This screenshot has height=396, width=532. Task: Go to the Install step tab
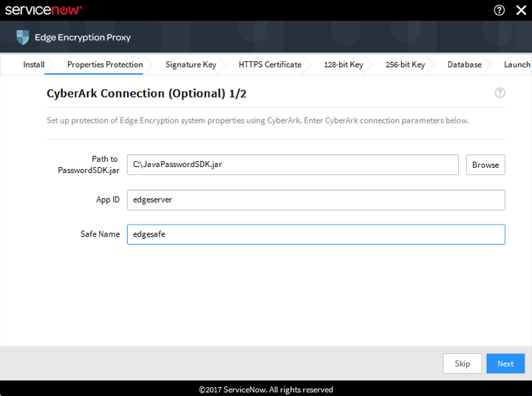33,64
